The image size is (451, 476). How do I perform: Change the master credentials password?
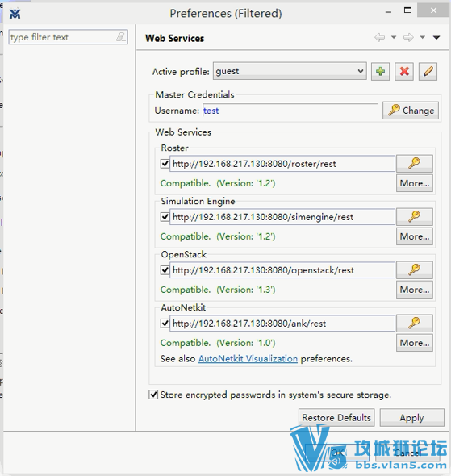pos(411,111)
